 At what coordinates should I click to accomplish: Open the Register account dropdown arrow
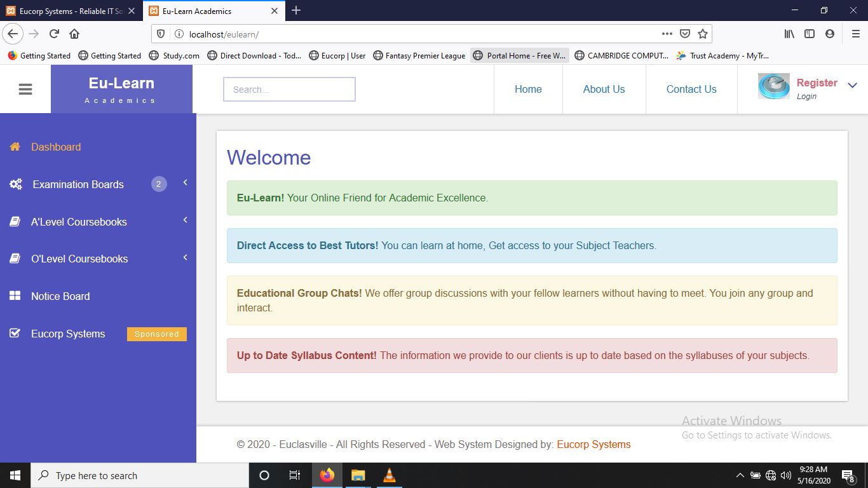coord(852,86)
